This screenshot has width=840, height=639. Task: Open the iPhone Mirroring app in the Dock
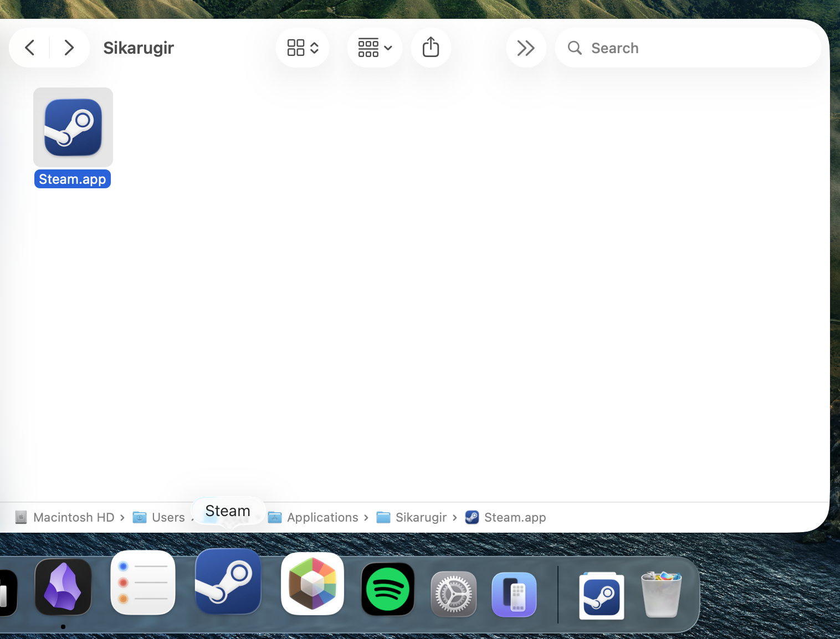514,594
